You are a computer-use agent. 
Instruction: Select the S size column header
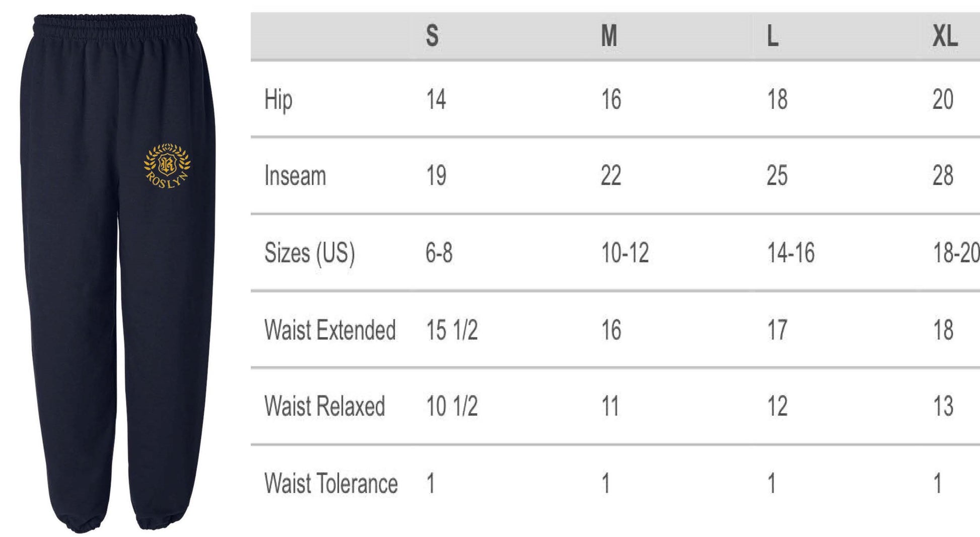tap(432, 36)
